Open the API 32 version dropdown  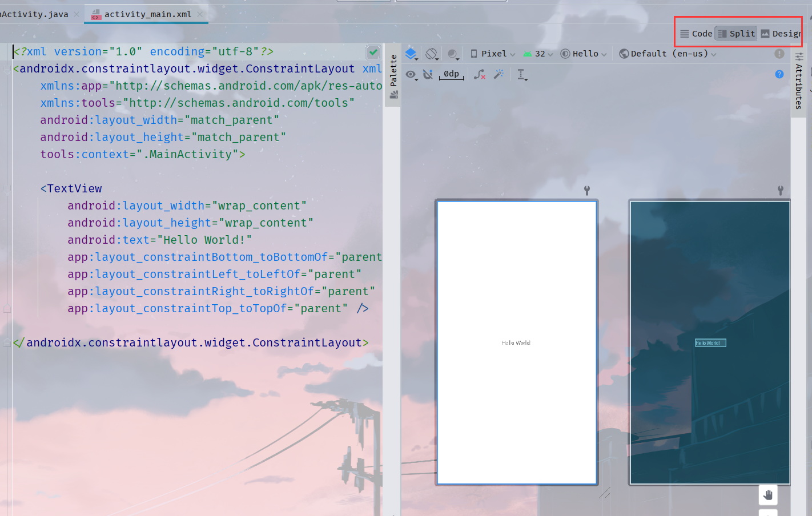[538, 54]
